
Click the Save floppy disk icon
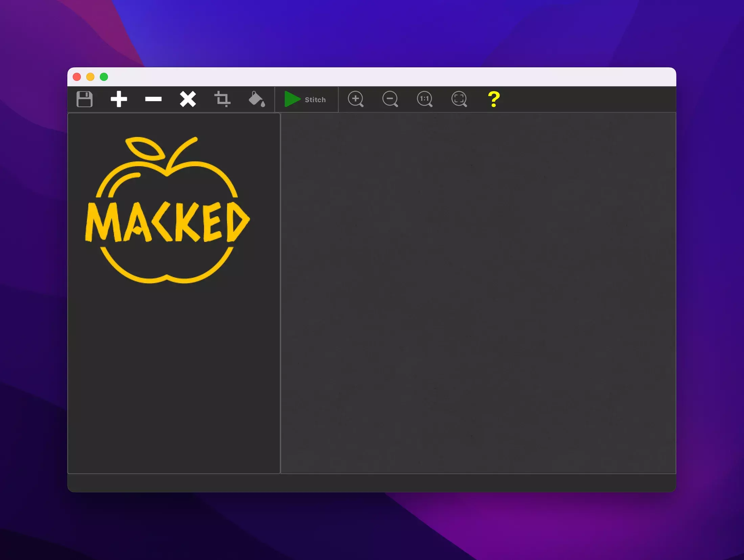tap(84, 99)
